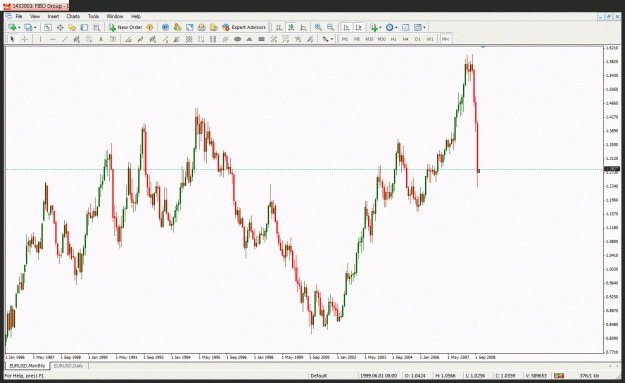Set timeframe to M15

pos(369,39)
